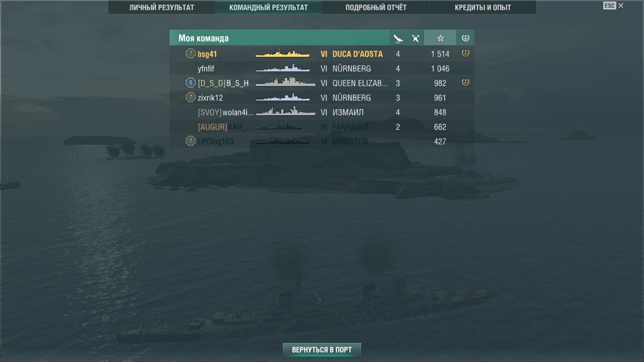Click the Вернуться в порт button
The image size is (644, 362).
(x=322, y=349)
